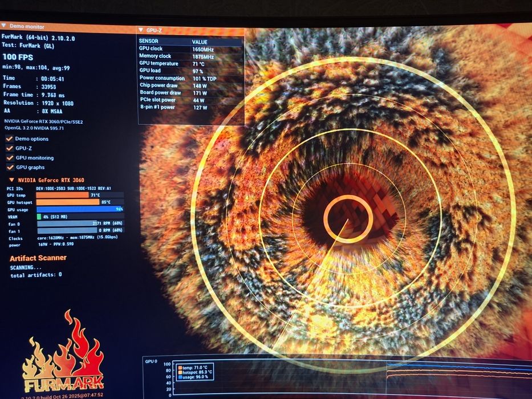
Task: Click the small center ring of the donut
Action: 348,219
